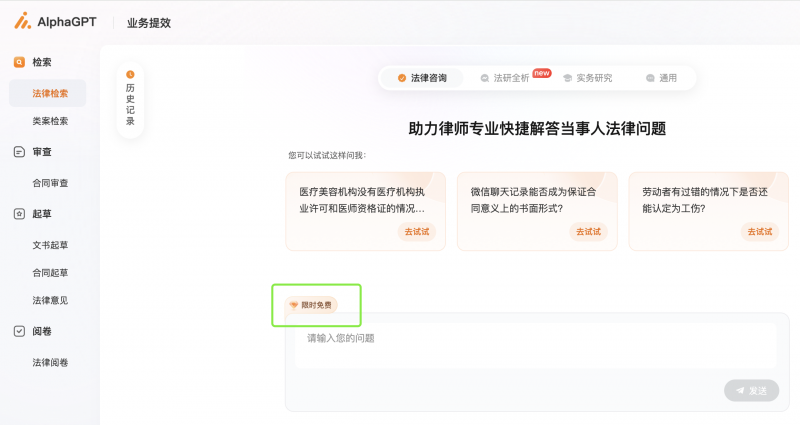This screenshot has width=800, height=425.
Task: Open 合同起草 in the sidebar
Action: pyautogui.click(x=50, y=273)
